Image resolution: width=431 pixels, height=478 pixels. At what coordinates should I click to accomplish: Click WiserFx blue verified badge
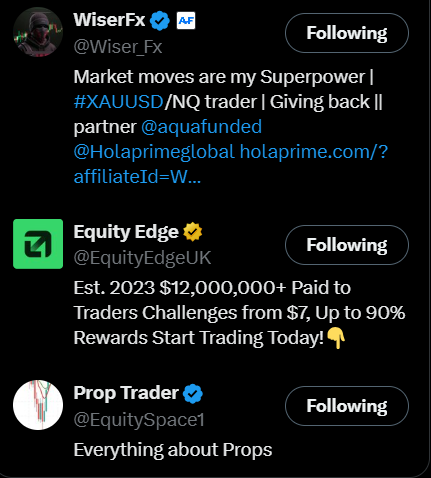(x=160, y=21)
